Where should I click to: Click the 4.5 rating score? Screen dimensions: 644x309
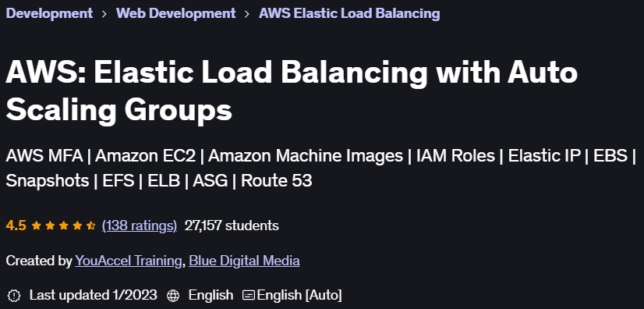[x=16, y=226]
